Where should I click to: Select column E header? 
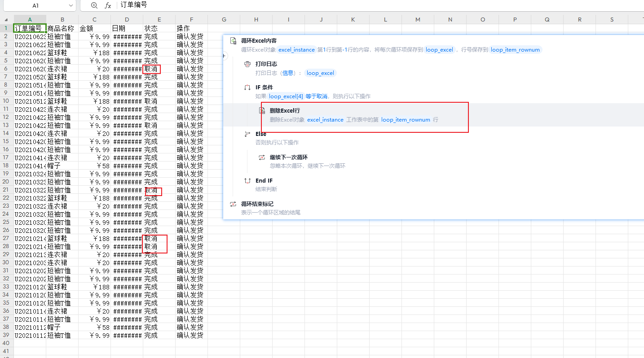(159, 20)
